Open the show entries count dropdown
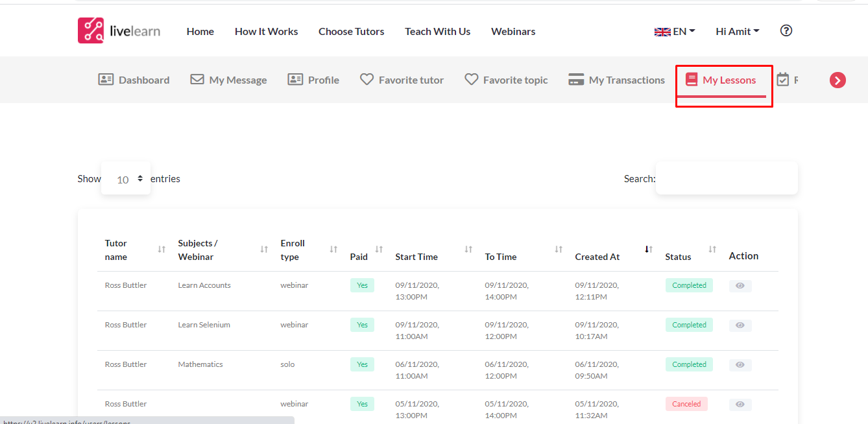Viewport: 868px width, 424px height. 126,179
